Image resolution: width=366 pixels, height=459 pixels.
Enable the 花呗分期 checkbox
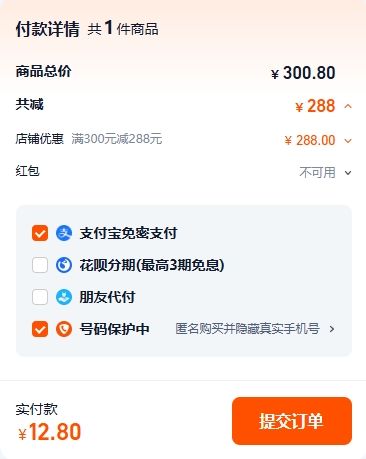click(x=40, y=265)
